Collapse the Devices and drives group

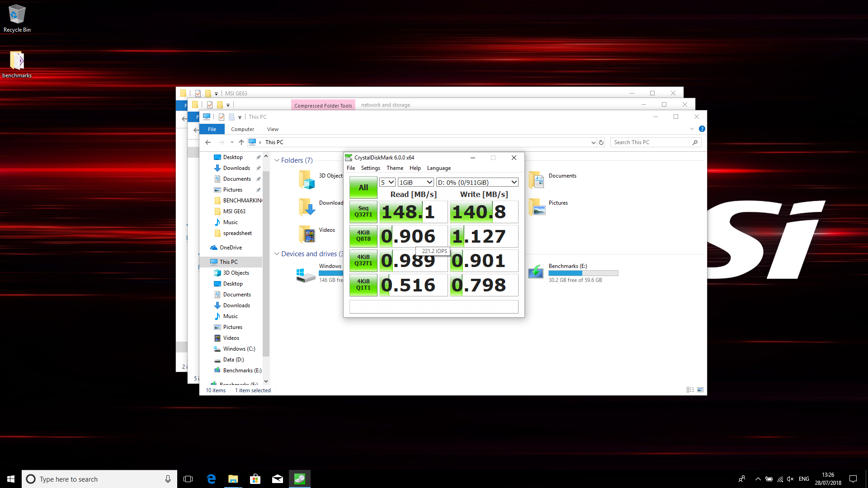click(x=277, y=254)
